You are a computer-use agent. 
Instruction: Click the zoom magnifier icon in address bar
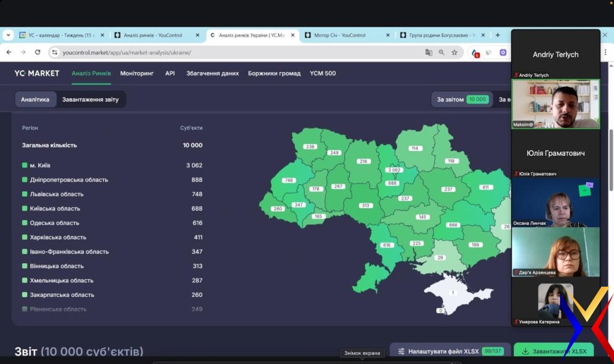[442, 52]
